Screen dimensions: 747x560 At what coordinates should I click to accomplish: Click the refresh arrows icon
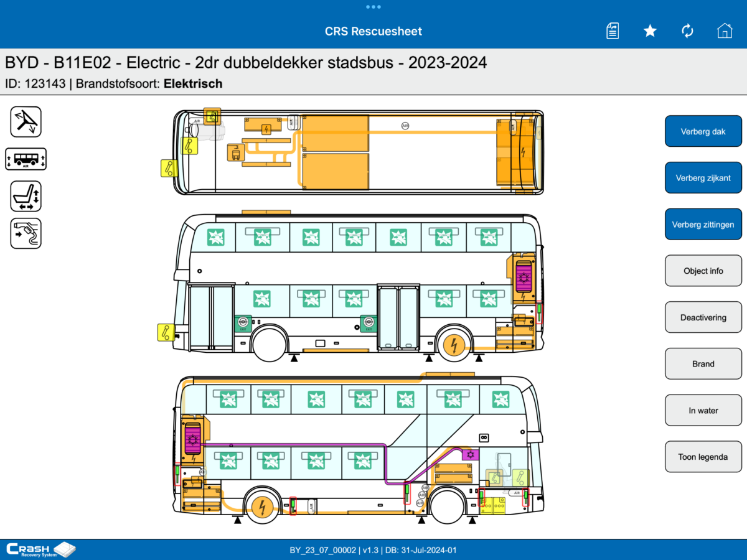(687, 31)
